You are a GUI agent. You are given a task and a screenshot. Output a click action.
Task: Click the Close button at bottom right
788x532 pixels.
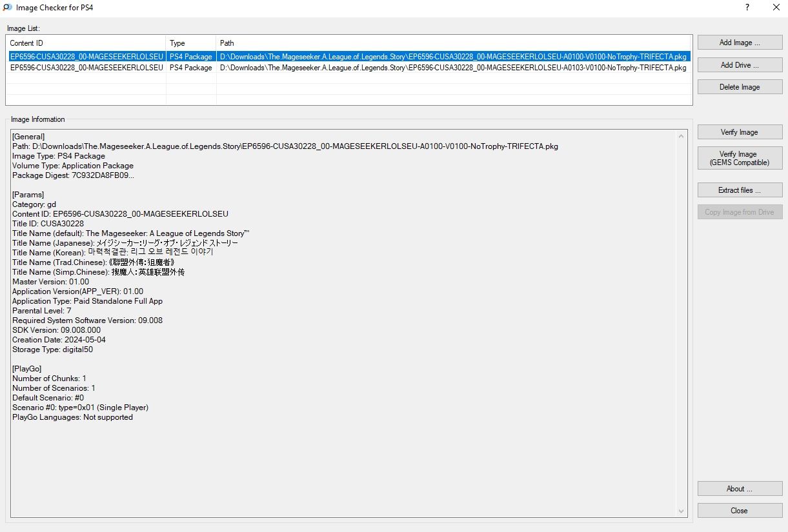740,511
